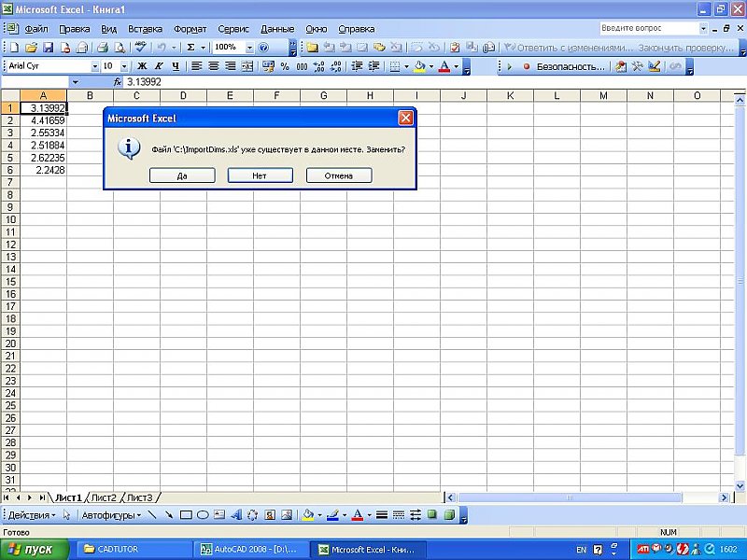The height and width of the screenshot is (560, 747).
Task: Click the AutoSum sigma icon
Action: (191, 48)
